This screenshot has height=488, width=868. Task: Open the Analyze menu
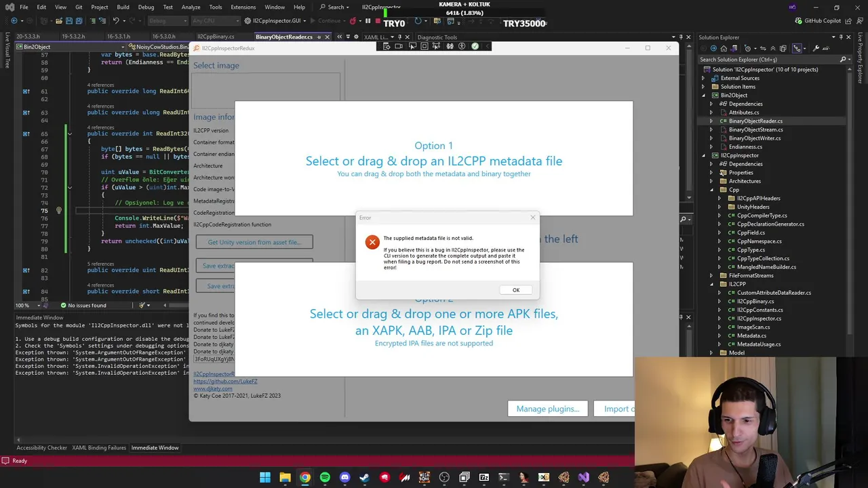click(191, 7)
